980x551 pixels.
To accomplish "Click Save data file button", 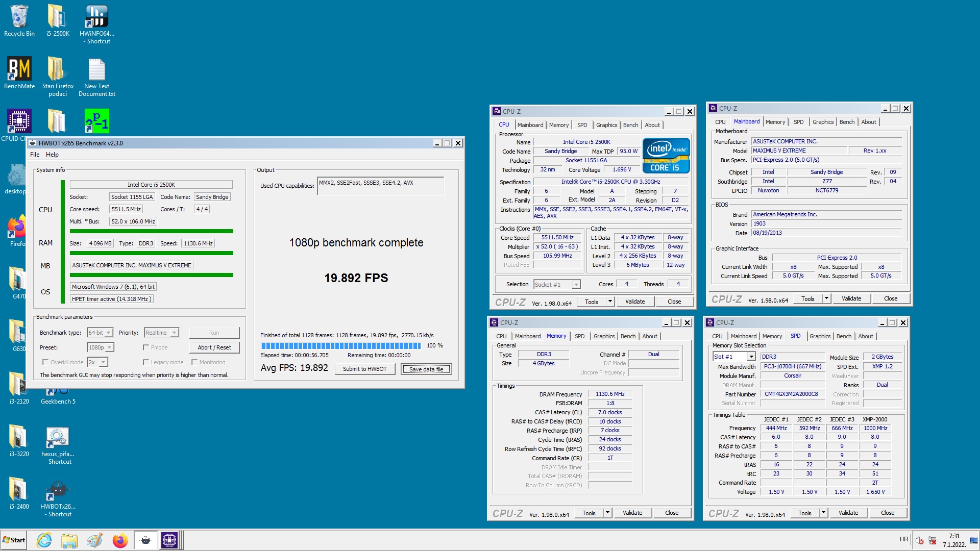I will [x=426, y=369].
